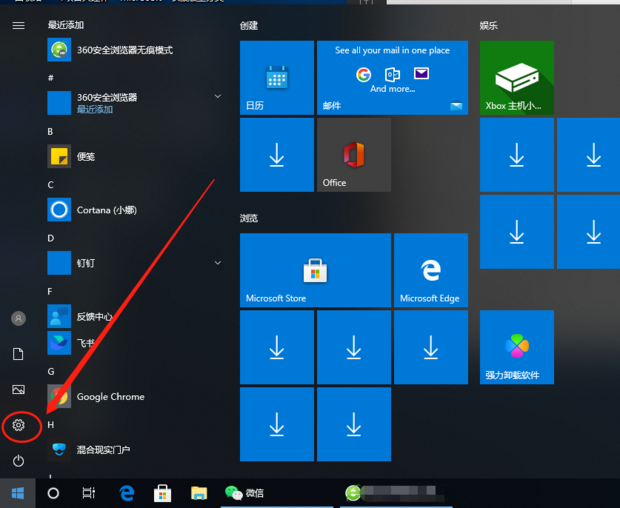Click the Windows Start button
Viewport: 620px width, 508px height.
(18, 493)
